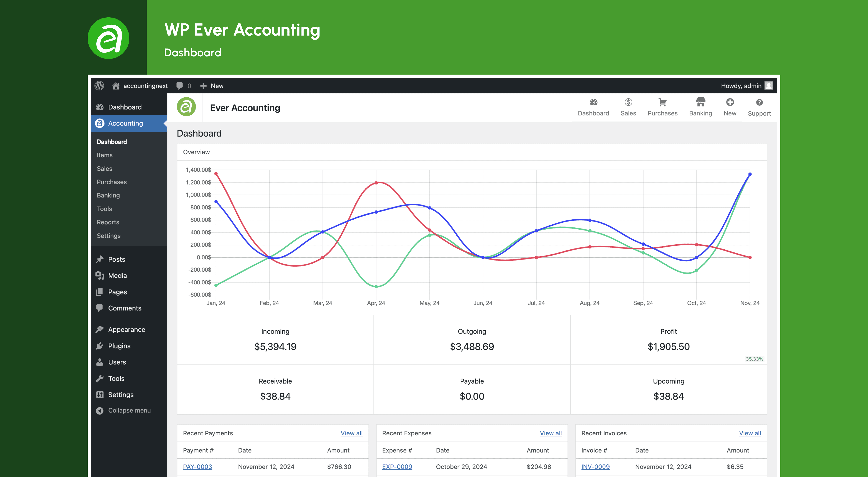This screenshot has height=477, width=868.
Task: Click October 29, 2024 expense date
Action: coord(461,467)
